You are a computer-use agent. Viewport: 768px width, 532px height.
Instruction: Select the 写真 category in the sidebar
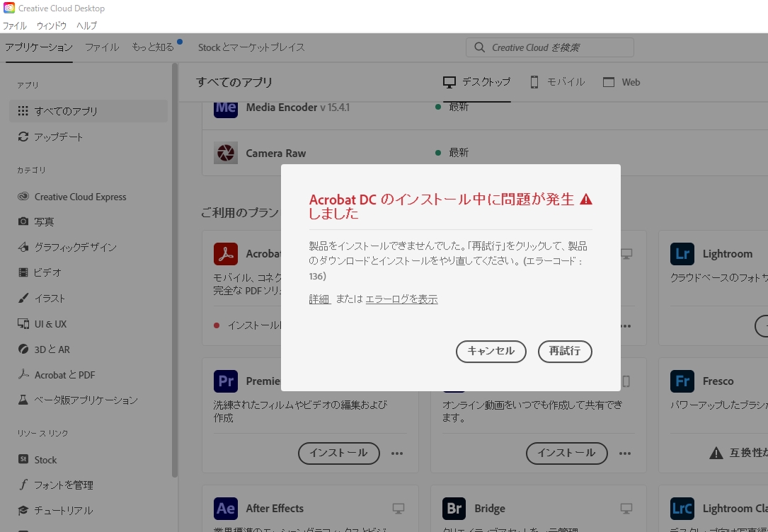point(44,221)
